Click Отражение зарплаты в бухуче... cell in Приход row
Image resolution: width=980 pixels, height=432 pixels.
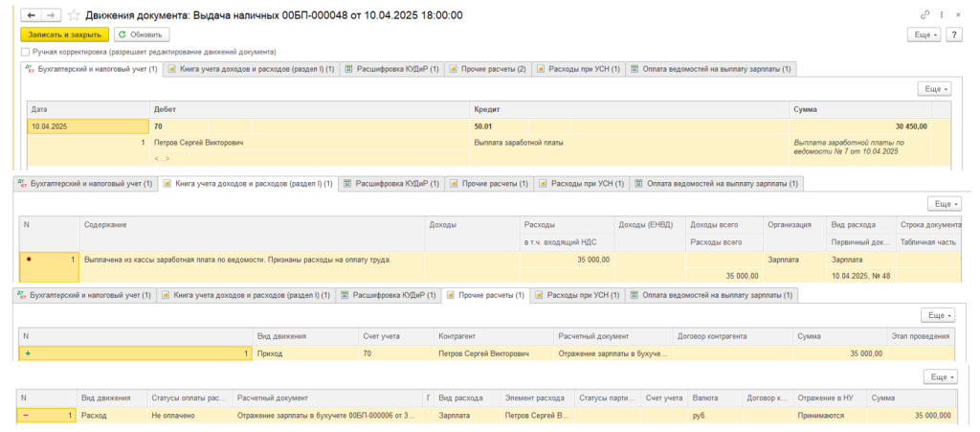613,353
